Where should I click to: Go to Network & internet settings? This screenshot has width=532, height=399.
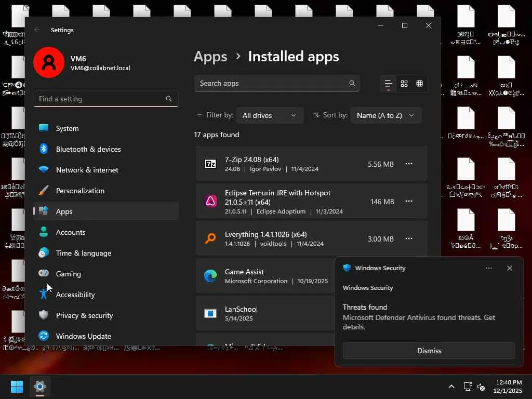coord(106,170)
